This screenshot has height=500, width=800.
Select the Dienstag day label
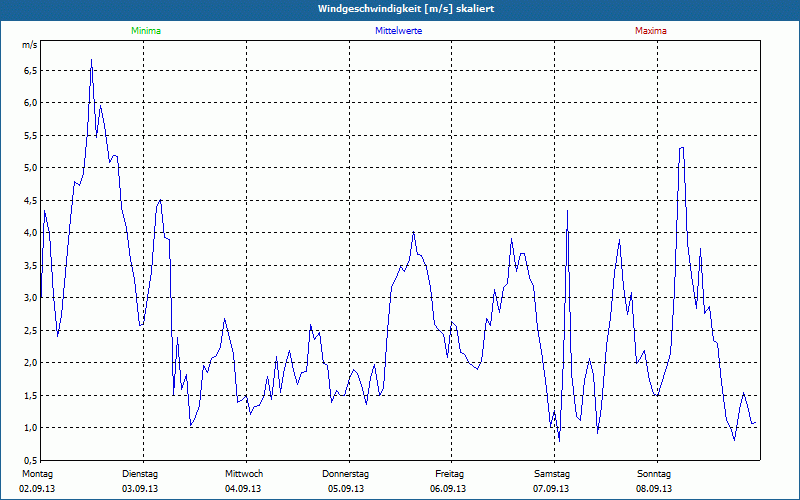pos(140,474)
